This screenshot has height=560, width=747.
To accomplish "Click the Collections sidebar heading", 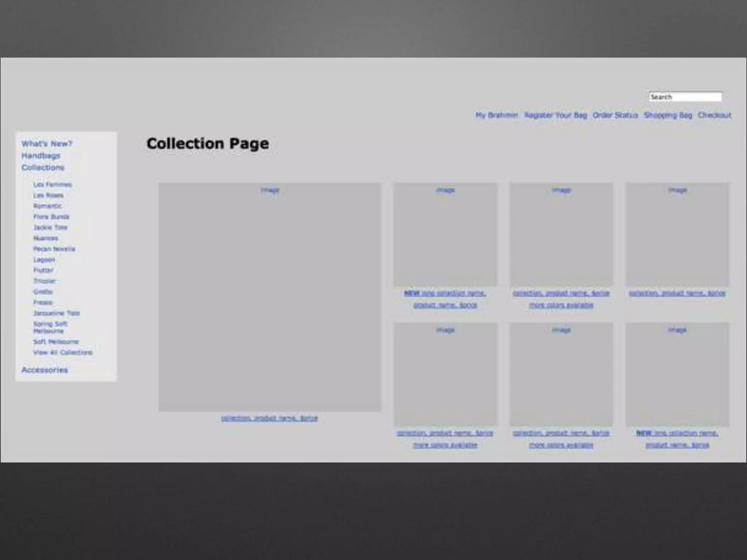I will point(43,168).
